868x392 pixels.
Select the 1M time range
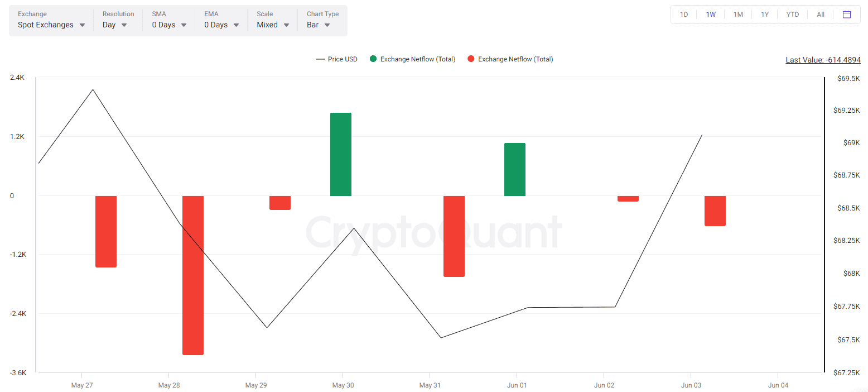[x=738, y=15]
